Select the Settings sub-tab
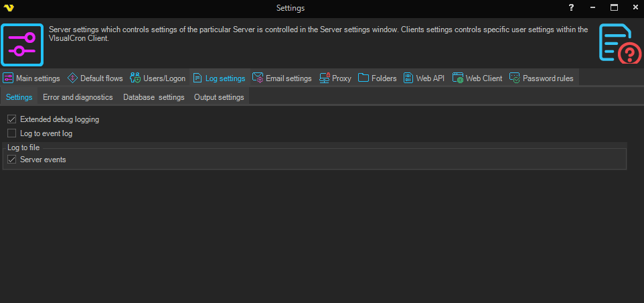 (19, 97)
